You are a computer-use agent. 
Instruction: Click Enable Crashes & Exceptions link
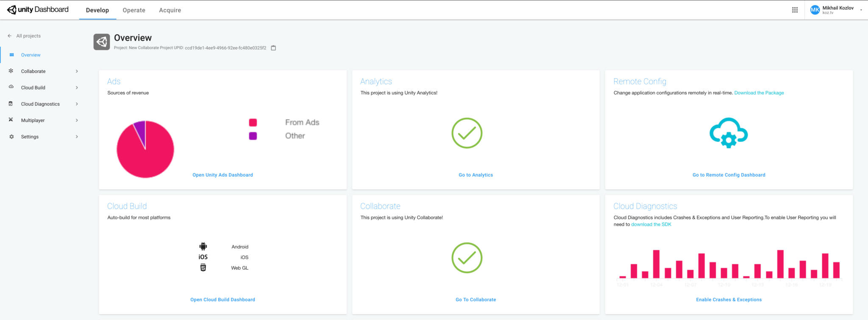click(729, 300)
